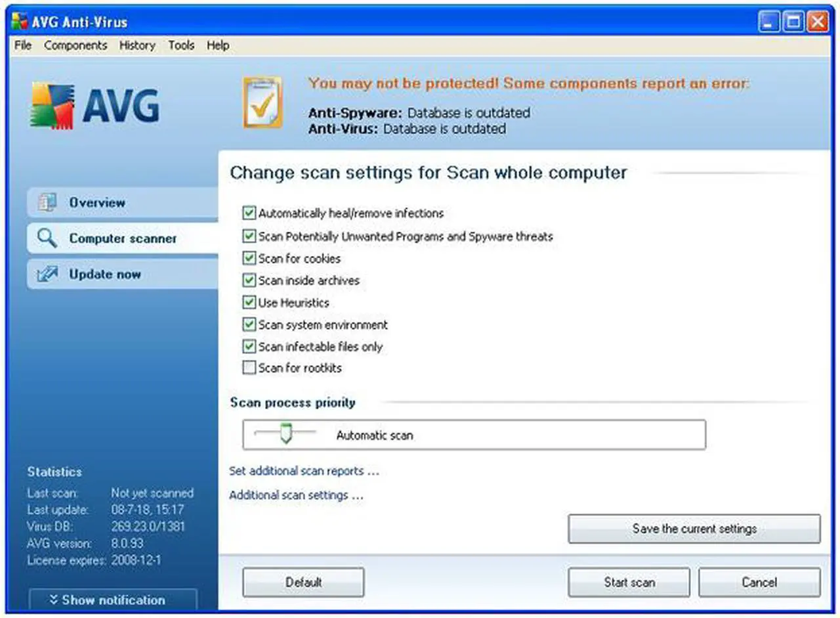This screenshot has height=618, width=840.
Task: Click the 'Not yet scanned' last scan value
Action: tap(152, 493)
